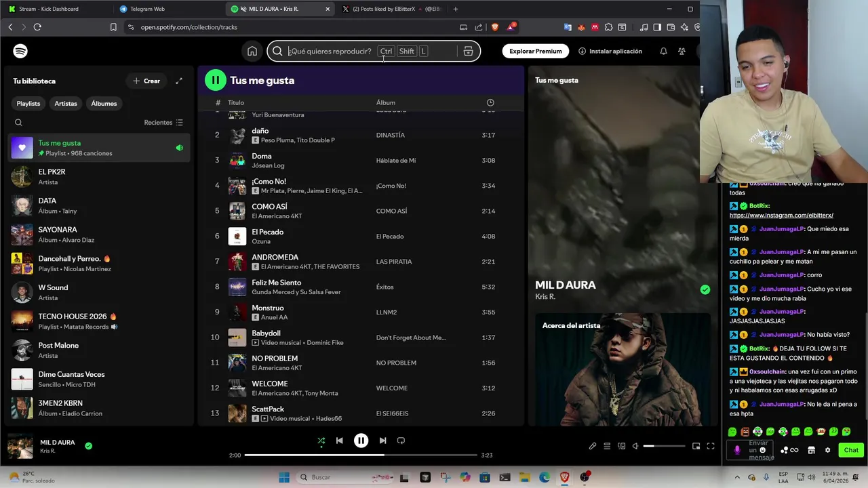The image size is (868, 488).
Task: Open Post Malone artist entry
Action: click(x=99, y=350)
